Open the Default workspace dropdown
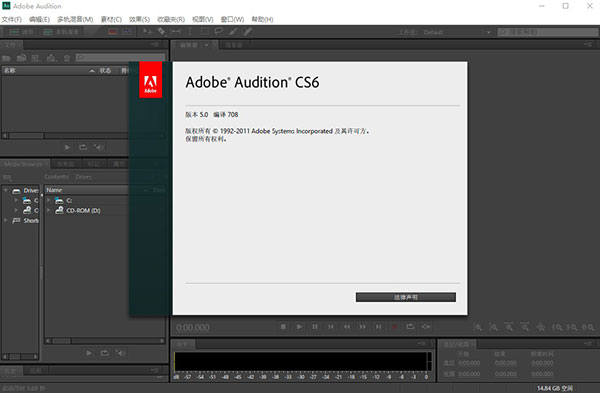The width and height of the screenshot is (600, 393). click(457, 32)
